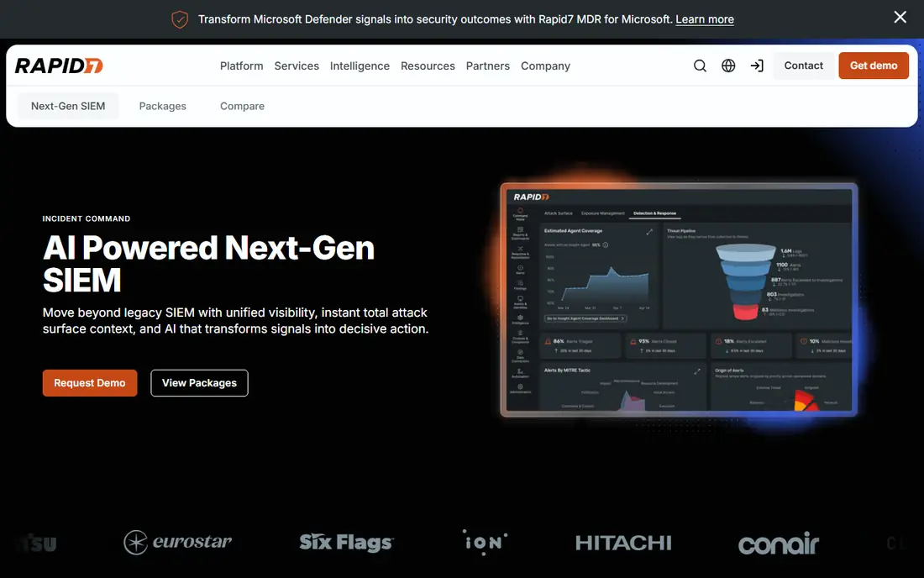924x578 pixels.
Task: Click the Contact button
Action: tap(803, 66)
